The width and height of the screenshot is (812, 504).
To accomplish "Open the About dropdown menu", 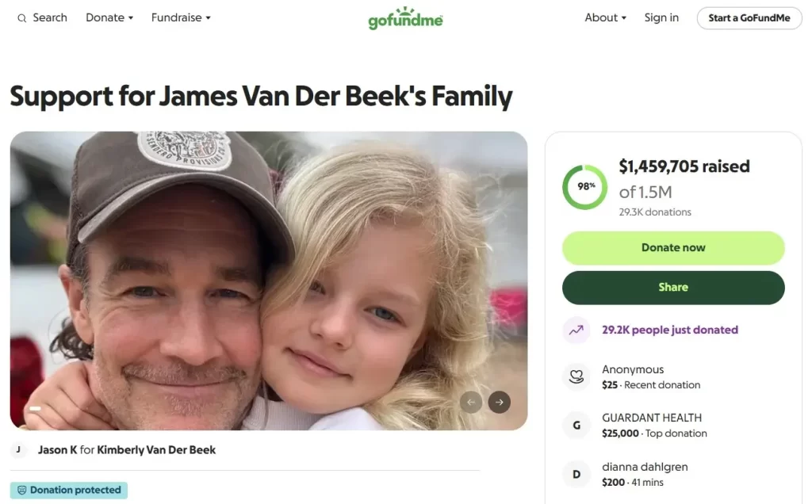I will tap(605, 17).
